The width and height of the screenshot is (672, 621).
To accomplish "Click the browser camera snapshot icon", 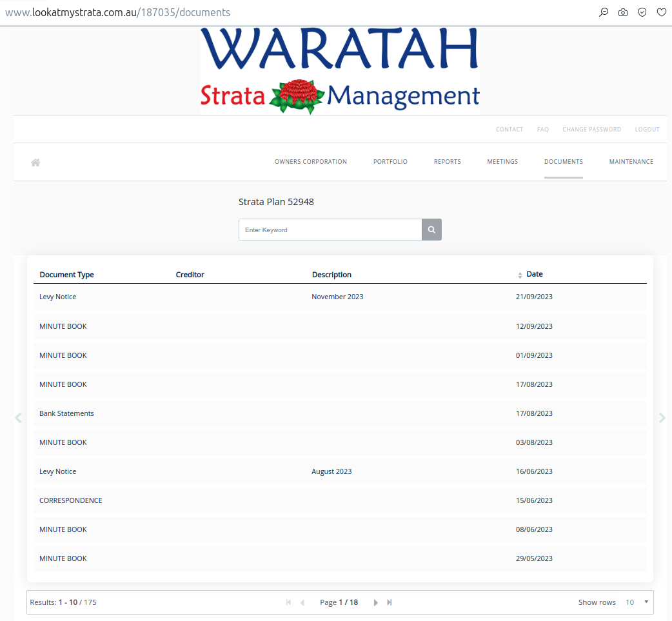I will coord(623,12).
